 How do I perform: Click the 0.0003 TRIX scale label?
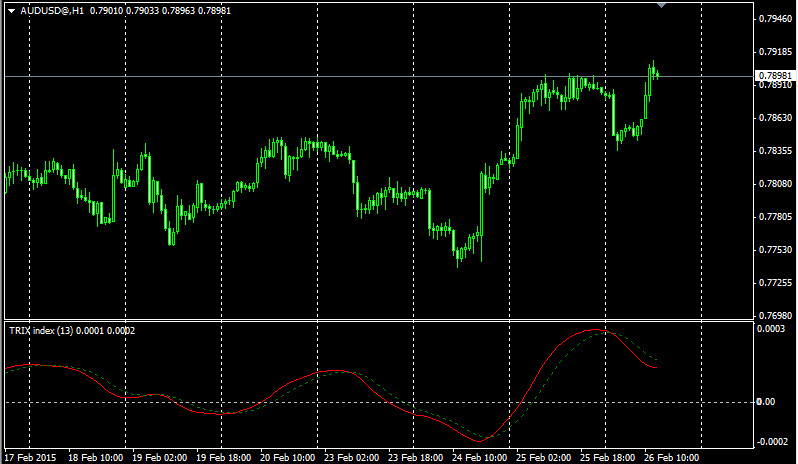772,329
